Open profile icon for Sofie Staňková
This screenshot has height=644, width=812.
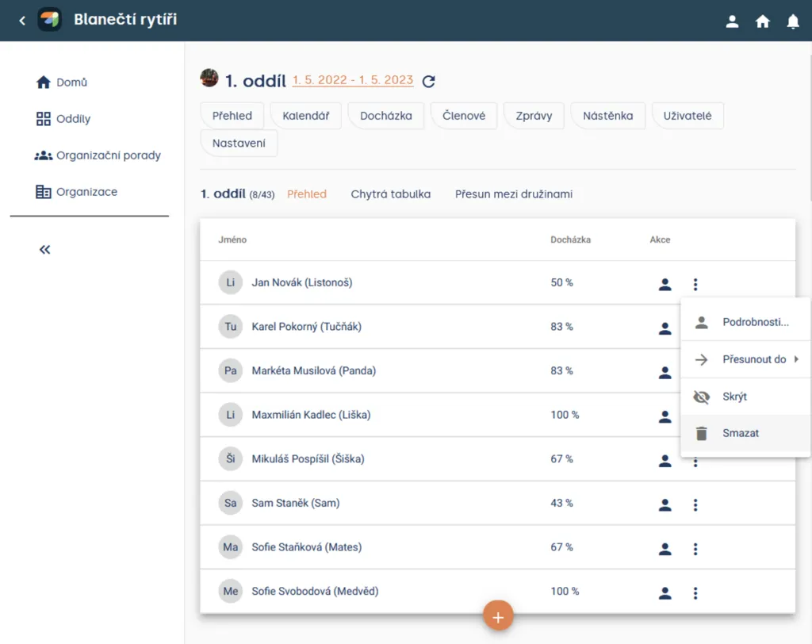665,548
